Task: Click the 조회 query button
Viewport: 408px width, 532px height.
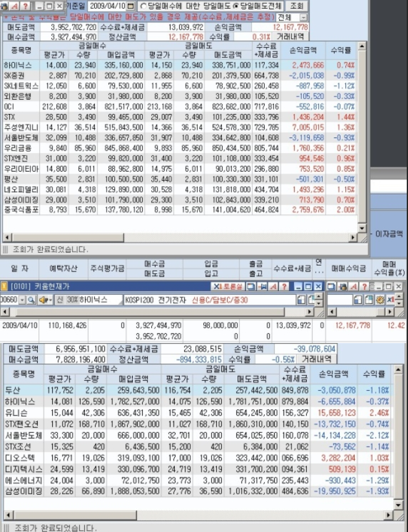Action: [x=296, y=6]
